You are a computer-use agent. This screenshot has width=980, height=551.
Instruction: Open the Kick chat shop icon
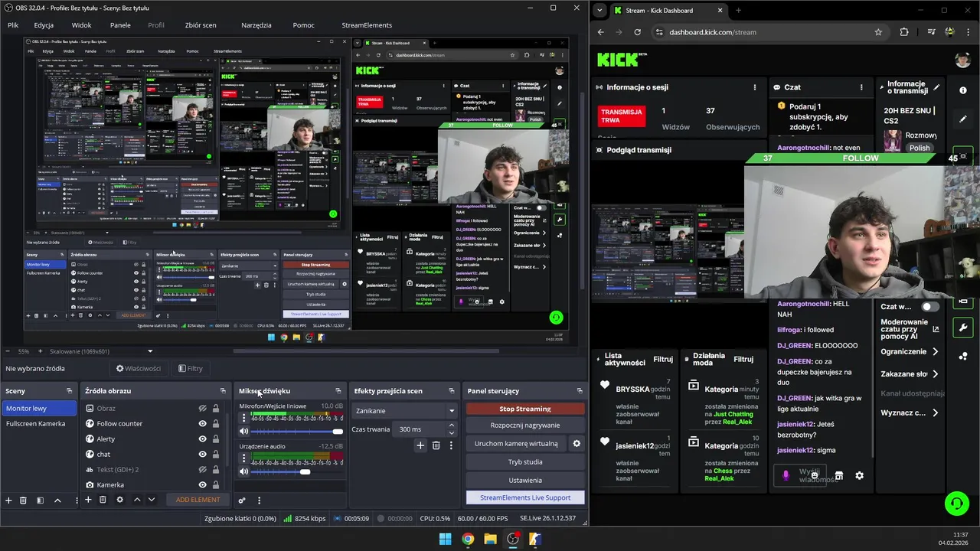(838, 475)
